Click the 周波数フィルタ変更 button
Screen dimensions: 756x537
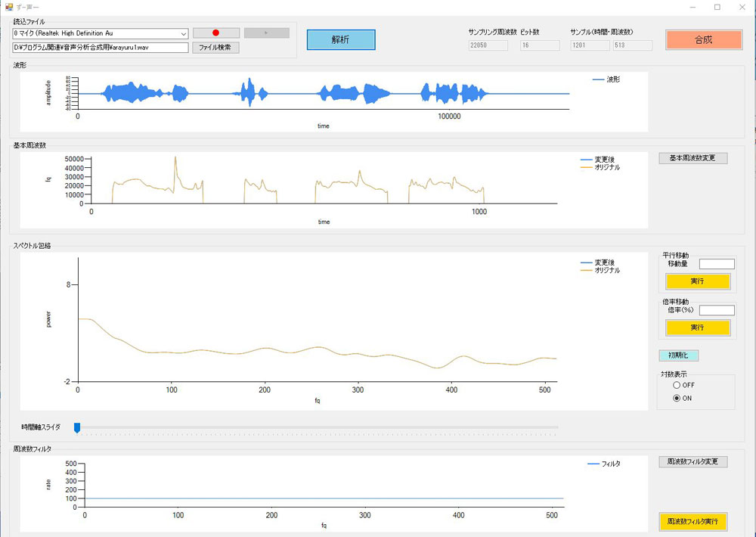point(692,461)
